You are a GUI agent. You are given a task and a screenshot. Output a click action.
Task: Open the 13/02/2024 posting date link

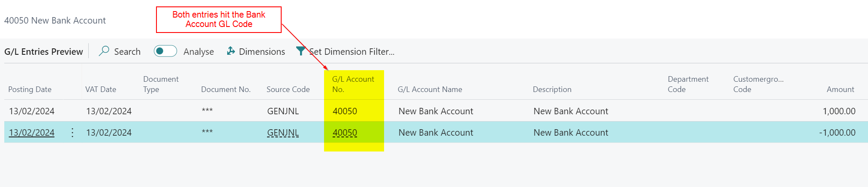(x=32, y=133)
